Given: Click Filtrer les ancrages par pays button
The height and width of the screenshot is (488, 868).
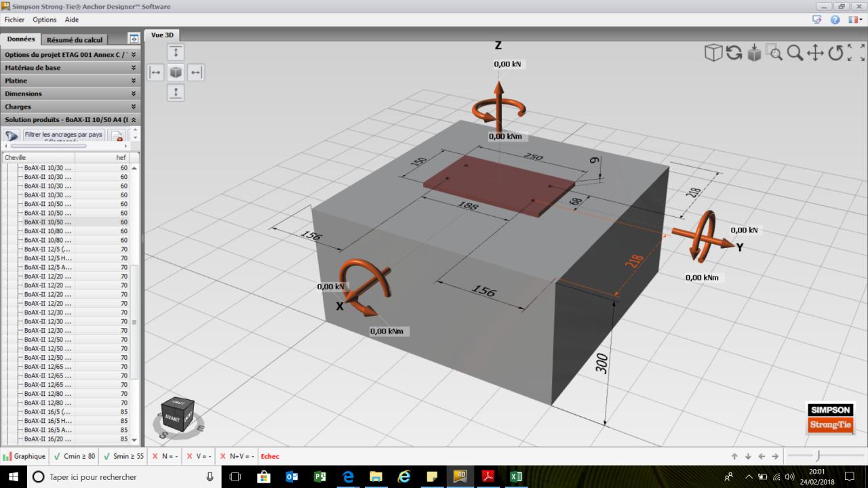Looking at the screenshot, I should [64, 136].
